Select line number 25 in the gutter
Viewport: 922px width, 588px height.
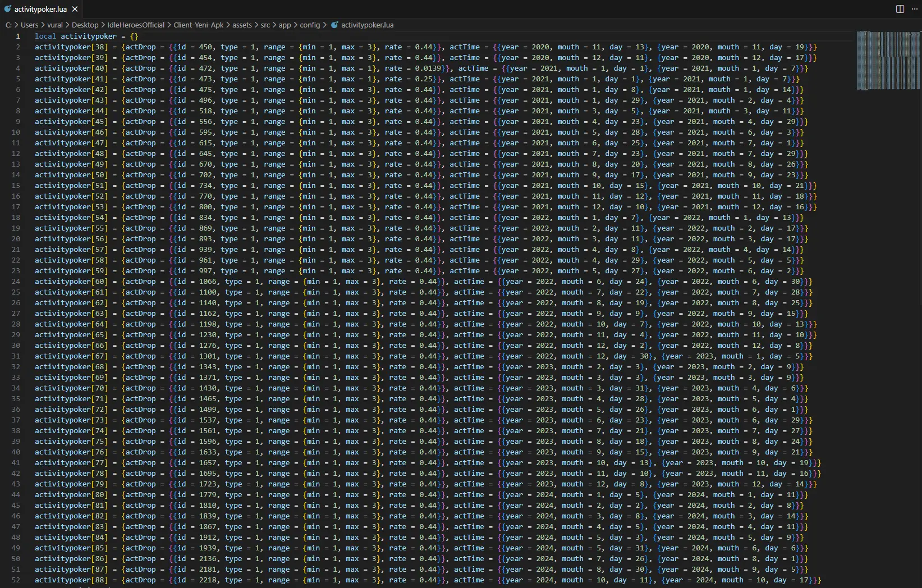tap(16, 292)
